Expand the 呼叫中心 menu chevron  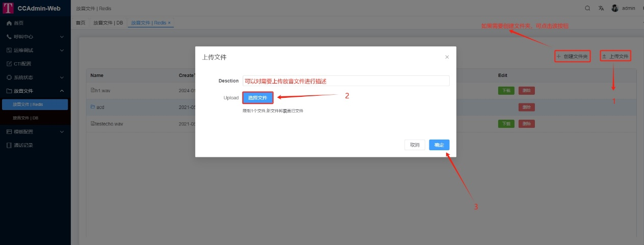point(62,37)
